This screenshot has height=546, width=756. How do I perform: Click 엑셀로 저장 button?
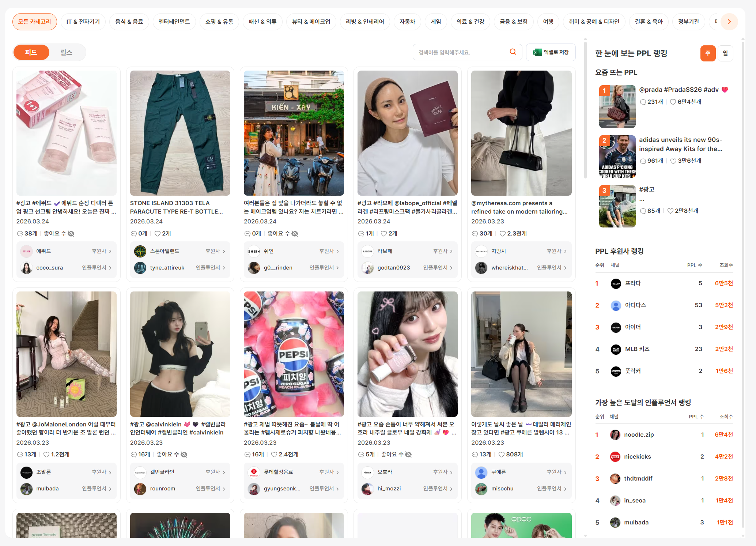coord(551,52)
